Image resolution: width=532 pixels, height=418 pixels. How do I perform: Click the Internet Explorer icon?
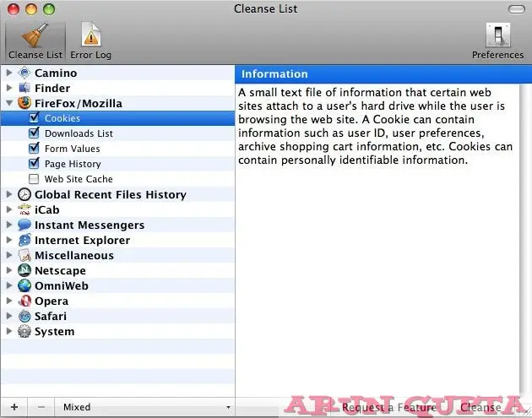(x=24, y=240)
